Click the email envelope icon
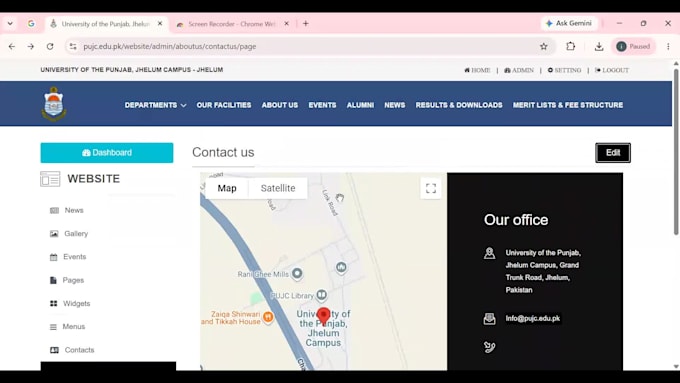 (490, 319)
